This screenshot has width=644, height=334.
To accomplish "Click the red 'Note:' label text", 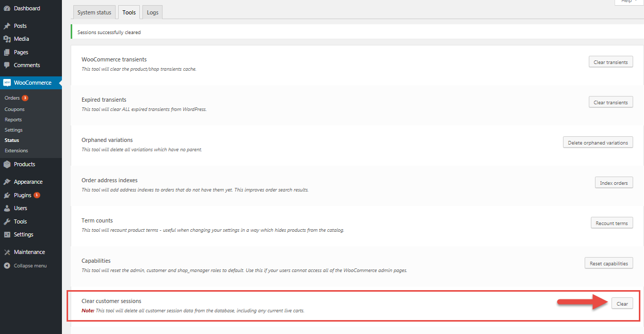I will coord(88,311).
